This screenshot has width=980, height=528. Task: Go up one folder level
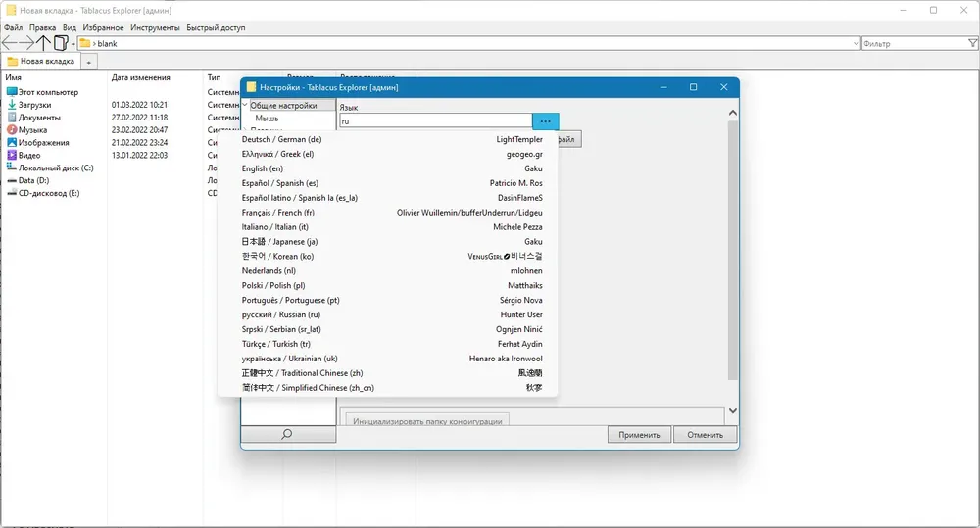tap(43, 43)
